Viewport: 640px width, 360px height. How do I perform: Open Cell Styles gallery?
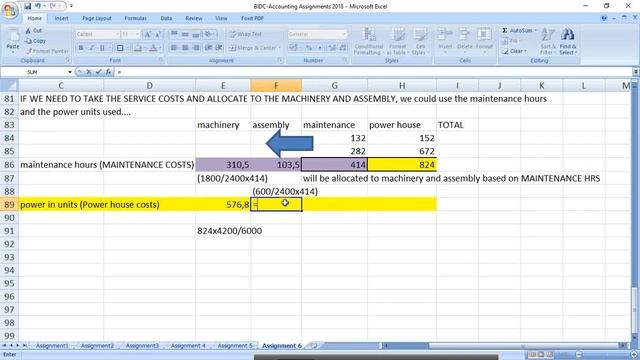coord(419,41)
